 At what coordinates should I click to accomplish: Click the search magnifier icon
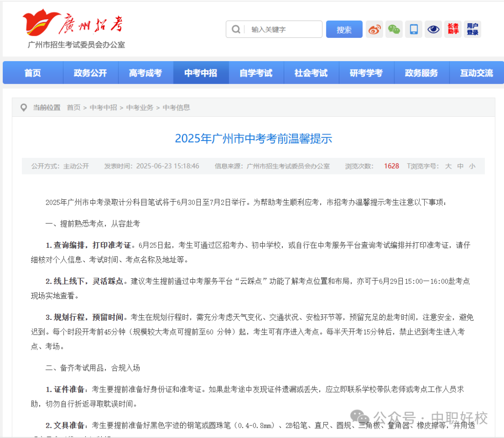pos(236,29)
